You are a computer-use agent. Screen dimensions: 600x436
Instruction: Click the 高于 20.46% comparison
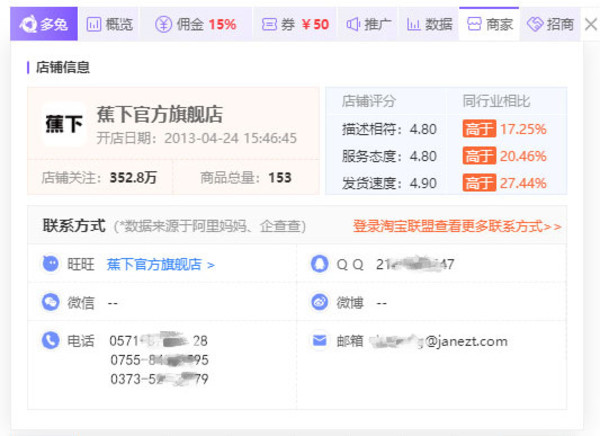(x=504, y=156)
